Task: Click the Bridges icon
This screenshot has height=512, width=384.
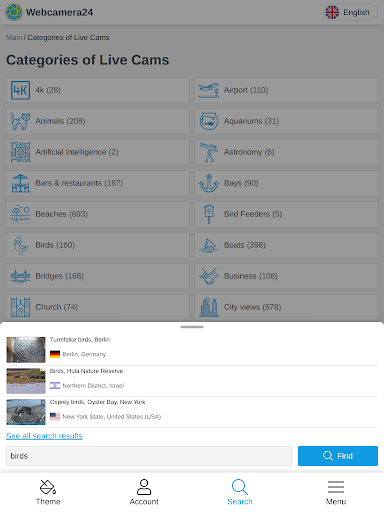Action: click(x=20, y=276)
